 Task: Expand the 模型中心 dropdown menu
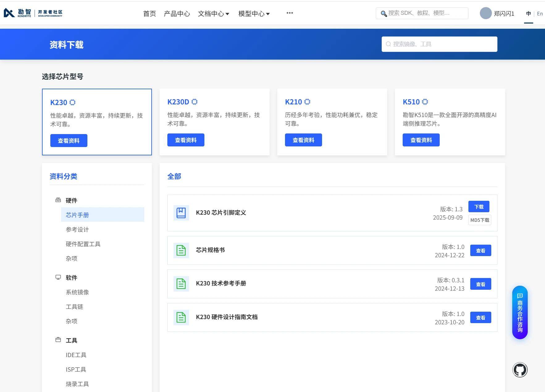[x=254, y=14]
